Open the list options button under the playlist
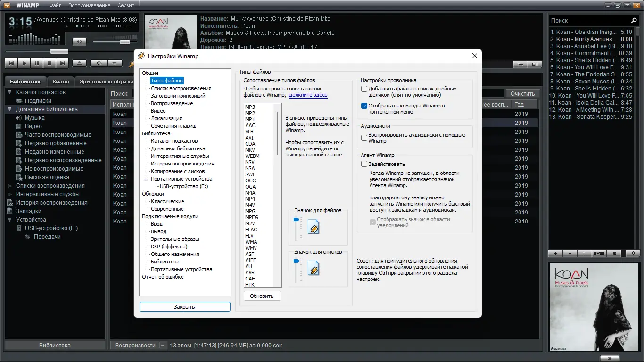Screen dimensions: 644x362 click(614, 253)
